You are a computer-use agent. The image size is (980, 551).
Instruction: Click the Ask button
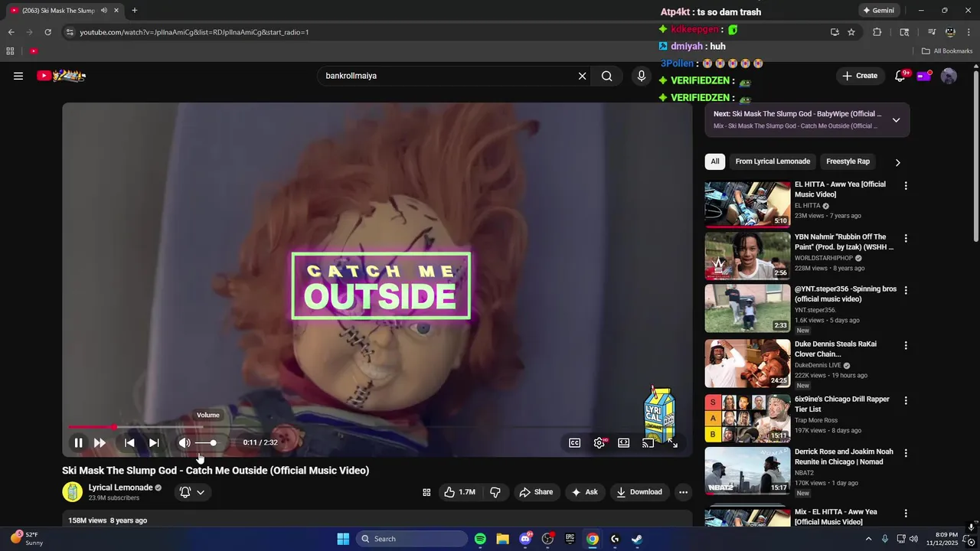[584, 492]
